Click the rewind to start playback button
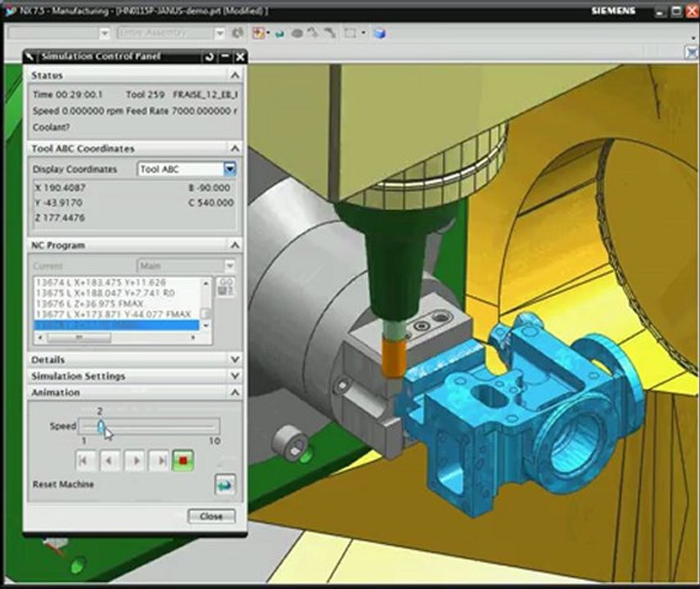 84,461
